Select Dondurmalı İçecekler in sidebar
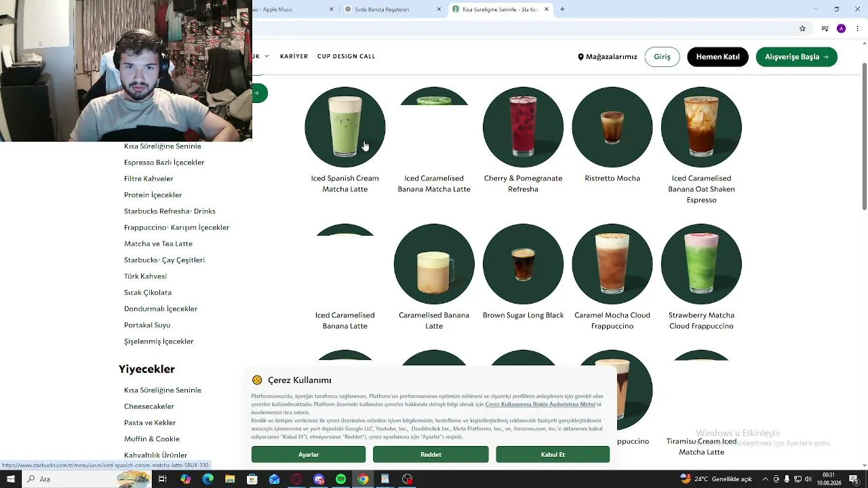Screen dimensions: 868x488 tap(161, 308)
